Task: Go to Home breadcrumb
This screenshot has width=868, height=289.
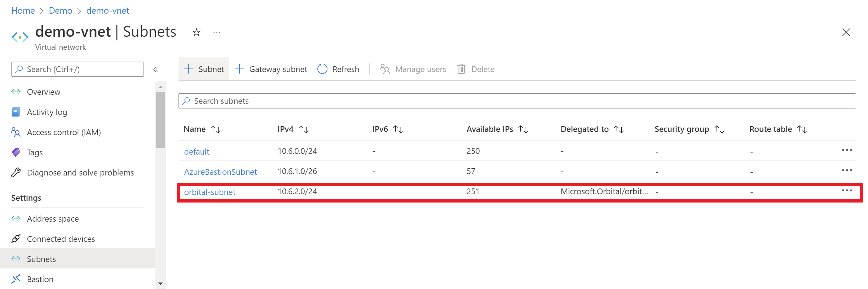Action: [23, 11]
